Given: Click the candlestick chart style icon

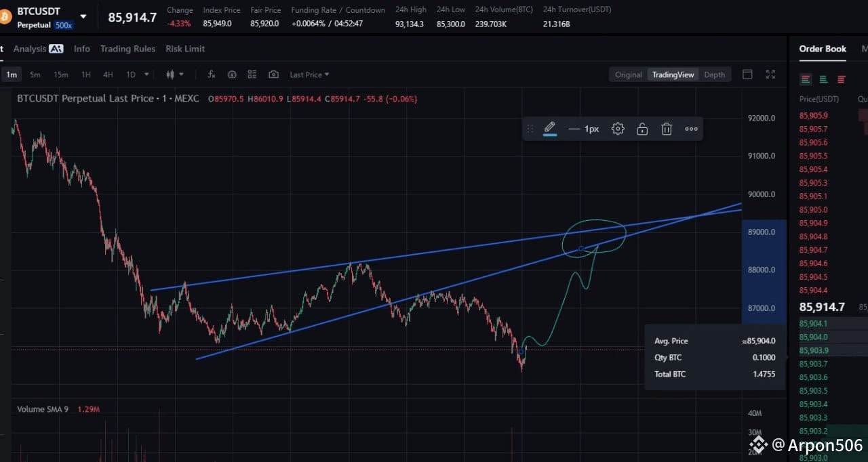Looking at the screenshot, I should pos(171,75).
